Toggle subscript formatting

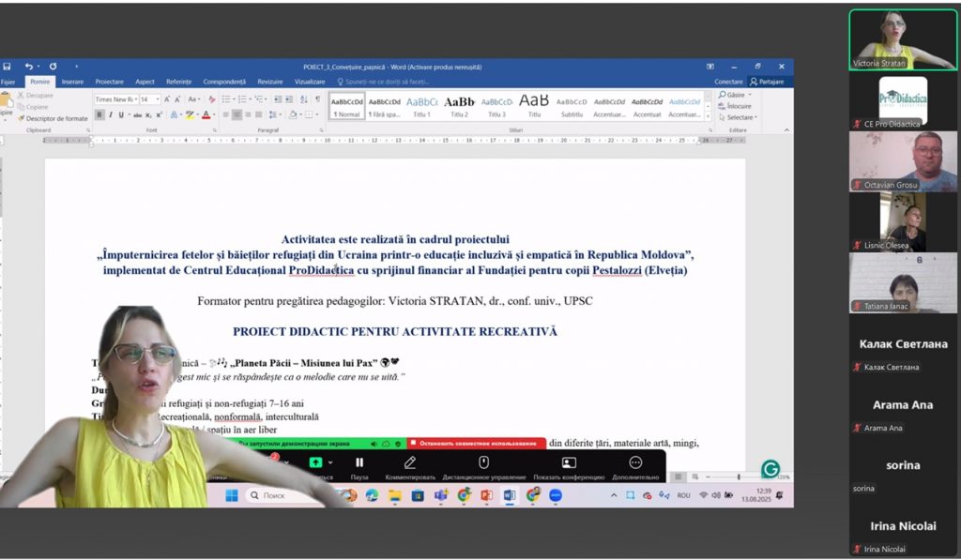tap(148, 114)
